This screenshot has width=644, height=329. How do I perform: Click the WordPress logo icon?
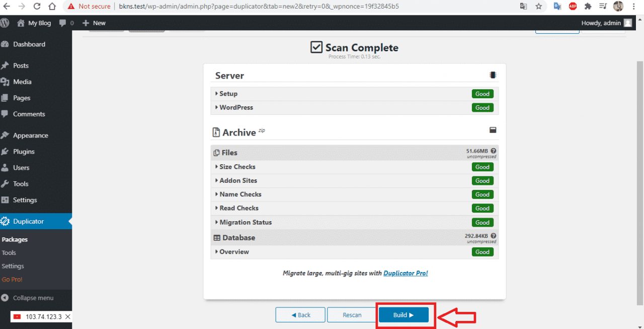[x=5, y=23]
